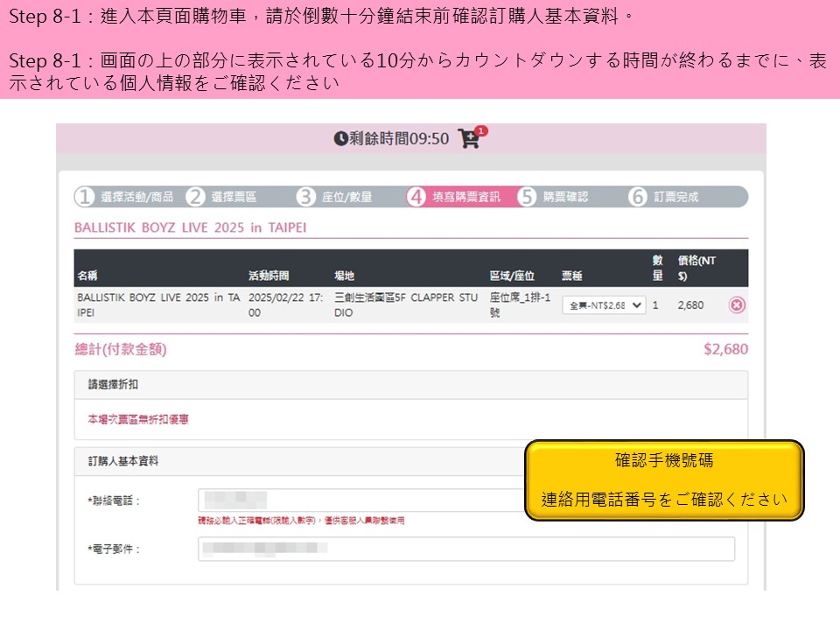Screen dimensions: 840x630
Task: Click into the 電子郵件 email field
Action: pos(465,549)
